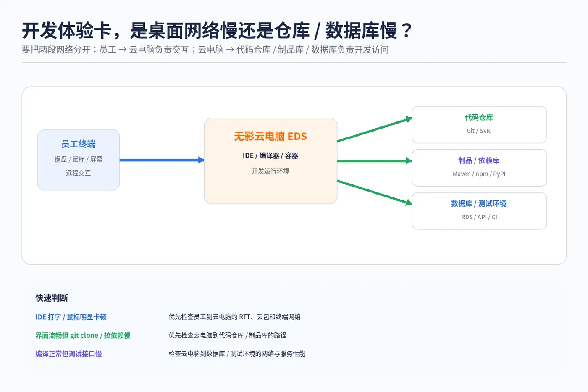The image size is (588, 392).
Task: Select the text "键盘 / 鼠标 / 屏幕"
Action: pos(79,159)
